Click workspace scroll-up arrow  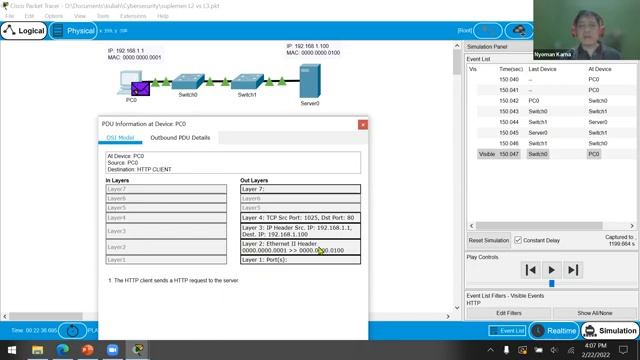coord(457,46)
